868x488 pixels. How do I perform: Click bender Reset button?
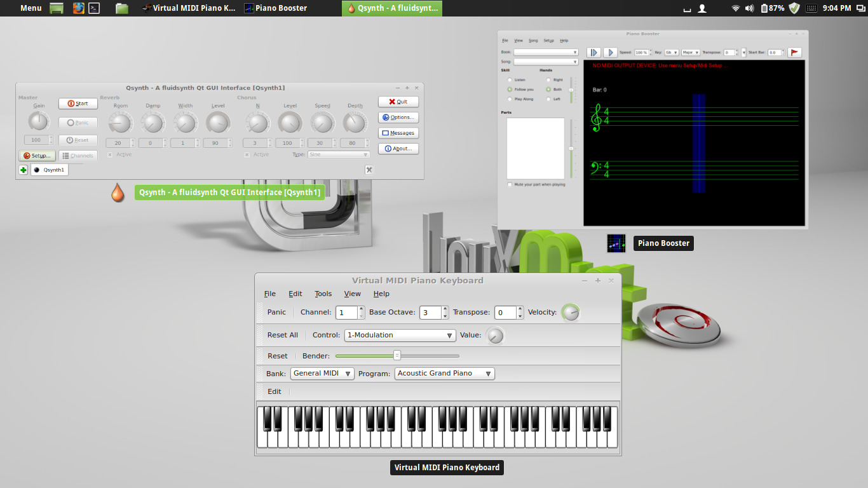click(278, 356)
